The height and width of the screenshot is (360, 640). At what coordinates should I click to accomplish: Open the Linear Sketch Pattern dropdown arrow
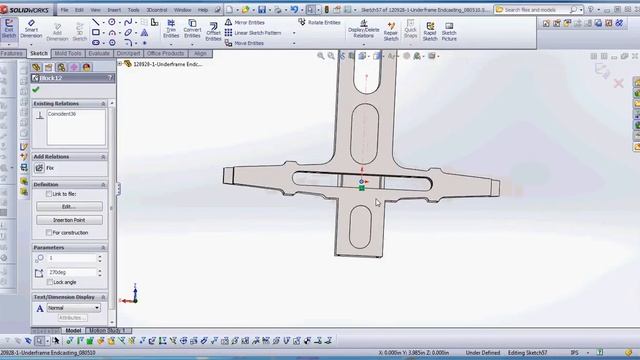click(x=294, y=33)
